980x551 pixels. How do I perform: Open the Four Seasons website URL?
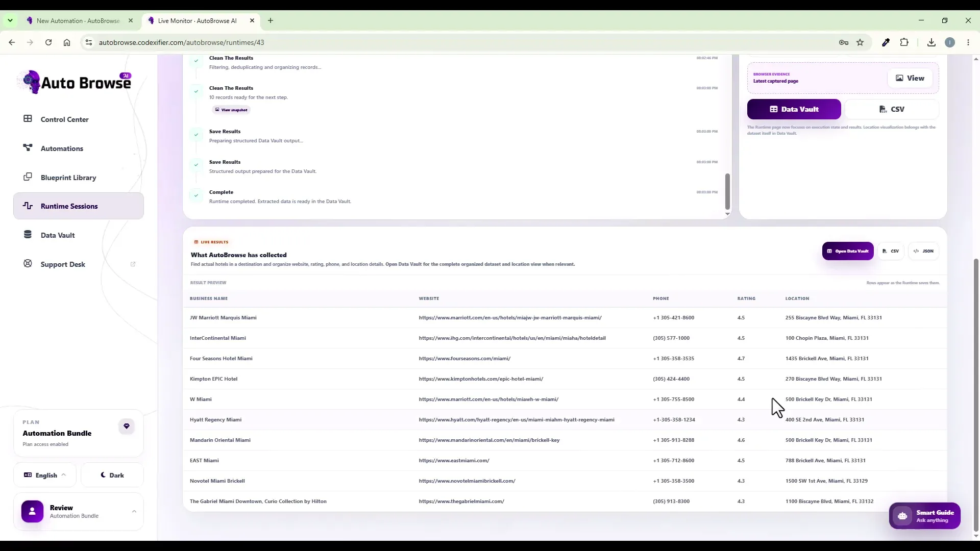[464, 359]
